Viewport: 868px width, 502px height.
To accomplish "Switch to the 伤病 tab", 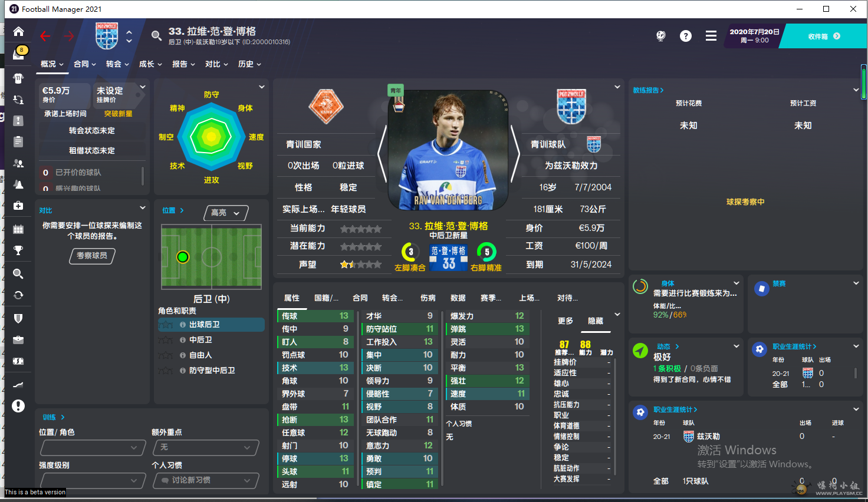I will coord(428,298).
